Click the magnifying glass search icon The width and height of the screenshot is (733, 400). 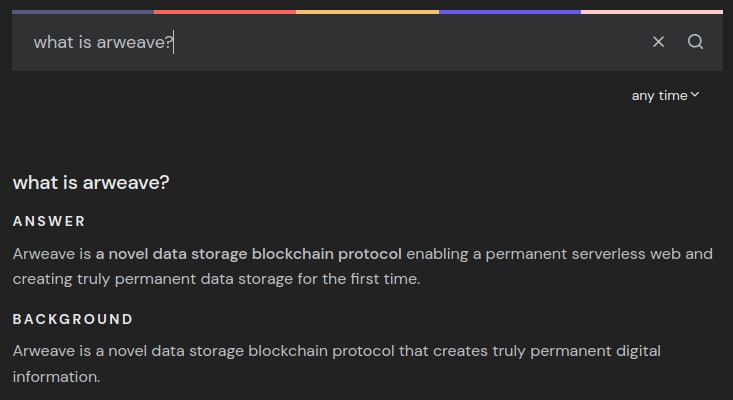click(696, 42)
